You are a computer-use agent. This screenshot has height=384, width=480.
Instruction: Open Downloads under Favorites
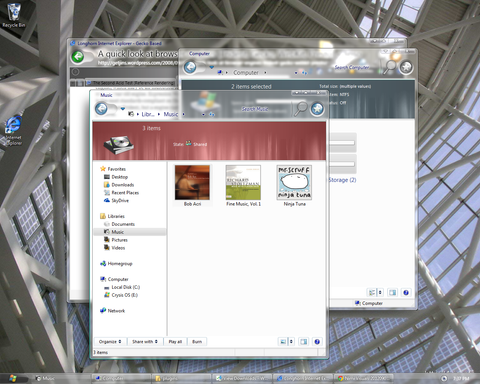122,185
